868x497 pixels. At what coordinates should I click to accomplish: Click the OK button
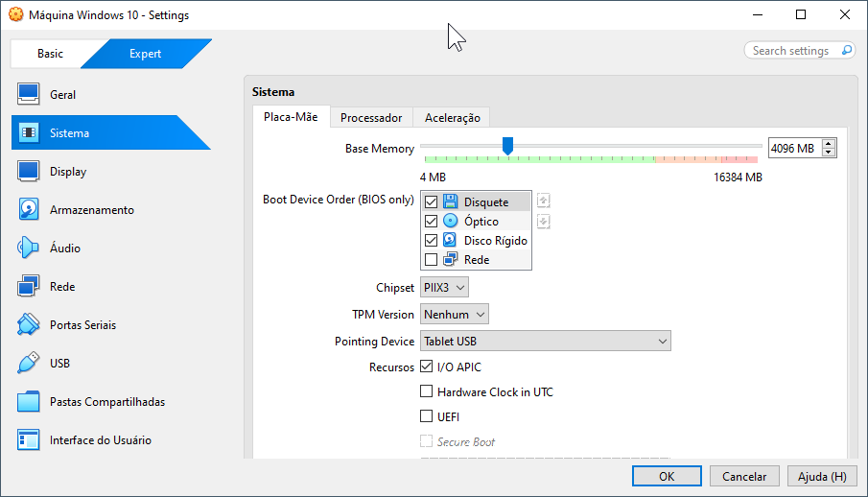[667, 477]
